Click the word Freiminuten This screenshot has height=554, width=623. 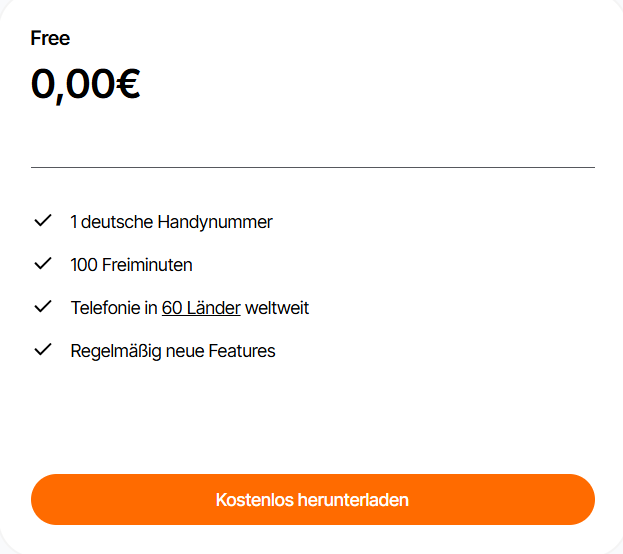coord(147,265)
